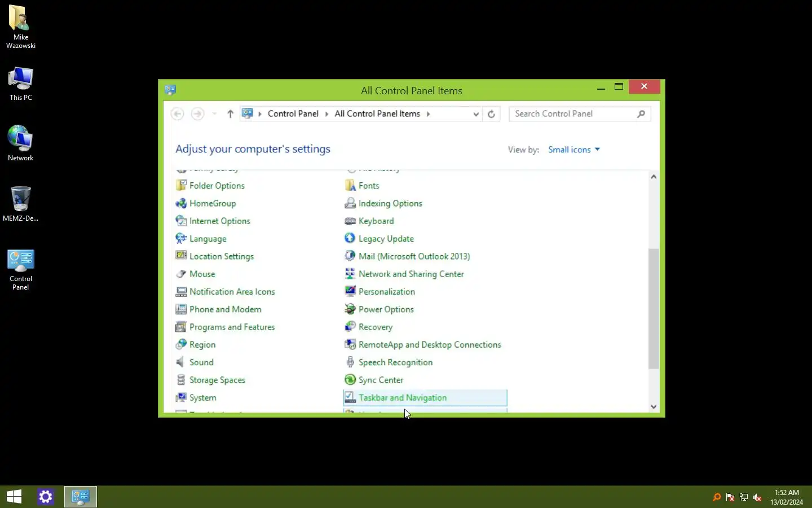Click the Personalization icon
The height and width of the screenshot is (508, 812).
[x=350, y=291]
